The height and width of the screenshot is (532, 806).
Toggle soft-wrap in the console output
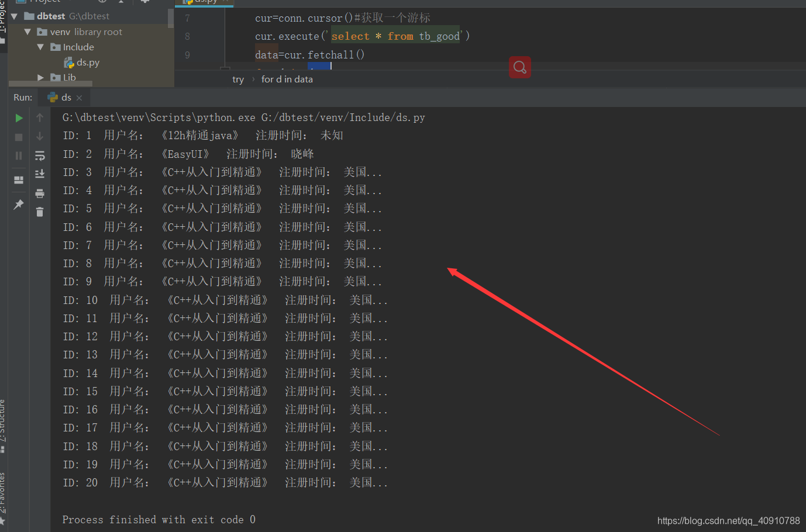40,156
